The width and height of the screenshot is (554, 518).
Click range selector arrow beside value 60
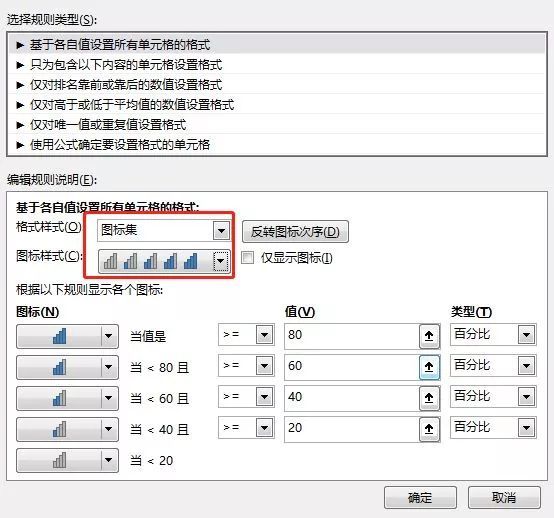coord(429,367)
